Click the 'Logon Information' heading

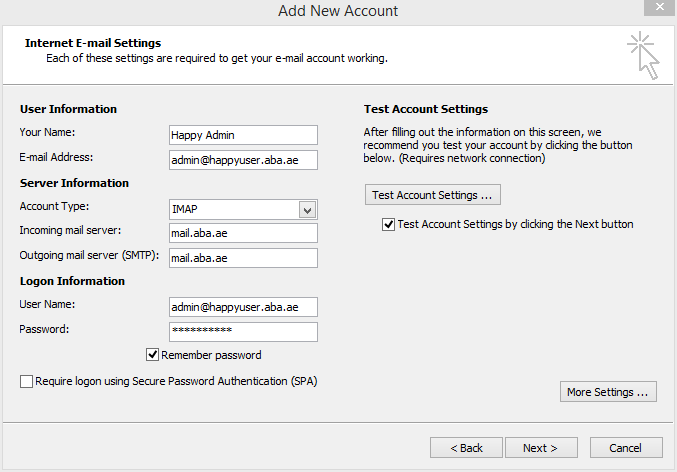click(x=72, y=281)
